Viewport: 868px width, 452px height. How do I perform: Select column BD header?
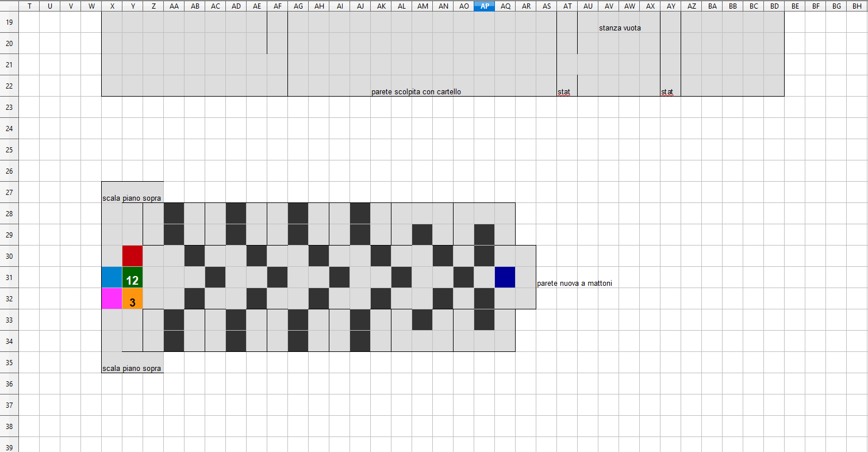774,6
